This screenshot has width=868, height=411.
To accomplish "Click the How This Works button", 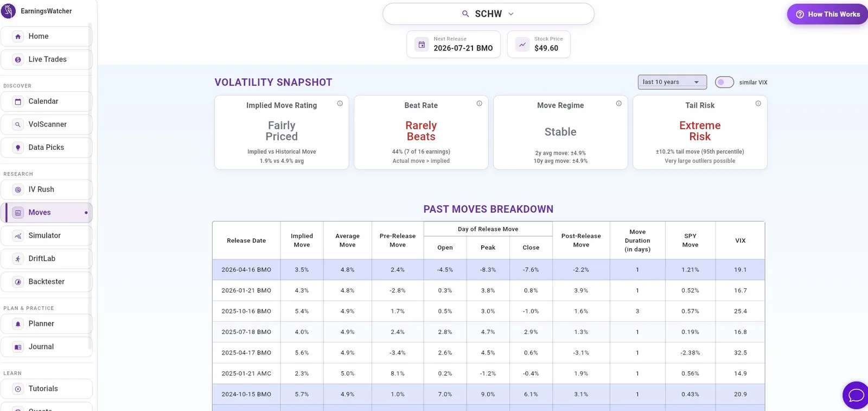I will 828,14.
